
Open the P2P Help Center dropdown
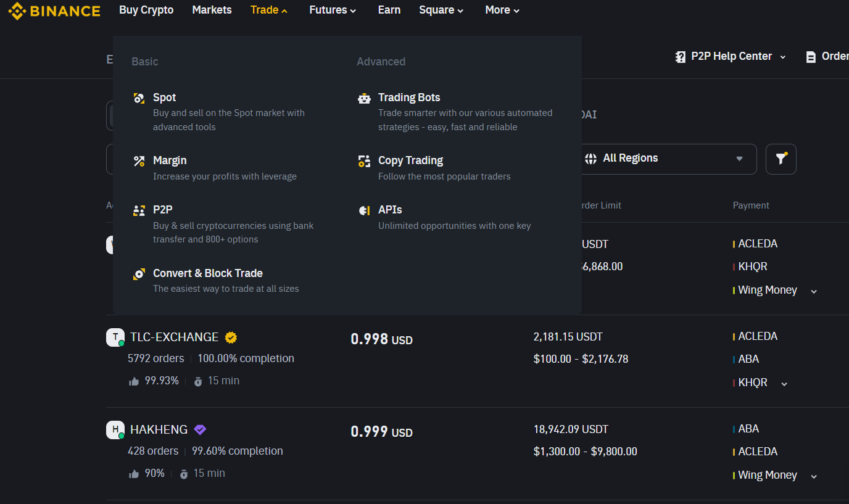[x=731, y=56]
